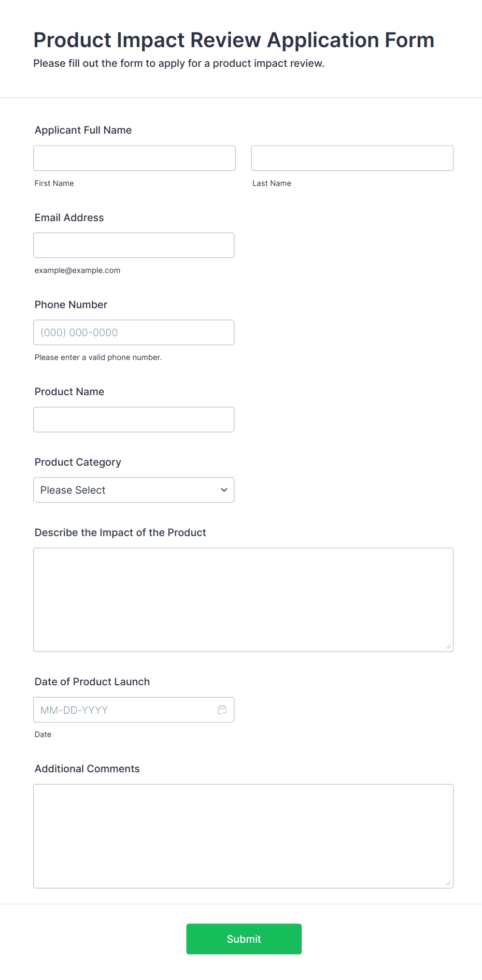482x980 pixels.
Task: Click the "Product Category" label
Action: [x=78, y=462]
